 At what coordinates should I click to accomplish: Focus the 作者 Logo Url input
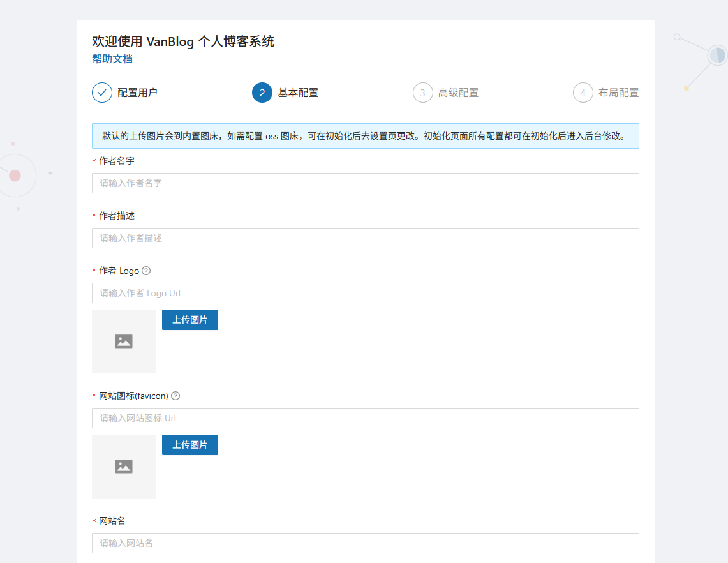point(366,293)
